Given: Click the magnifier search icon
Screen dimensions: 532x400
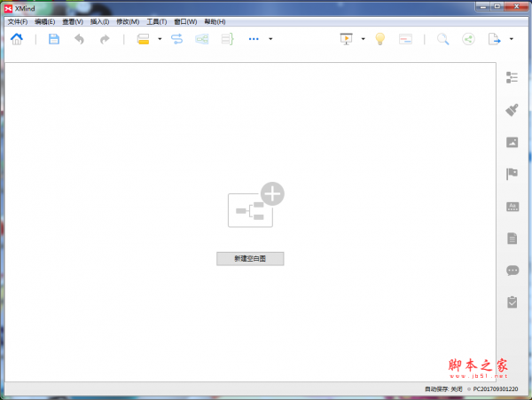Looking at the screenshot, I should 442,39.
